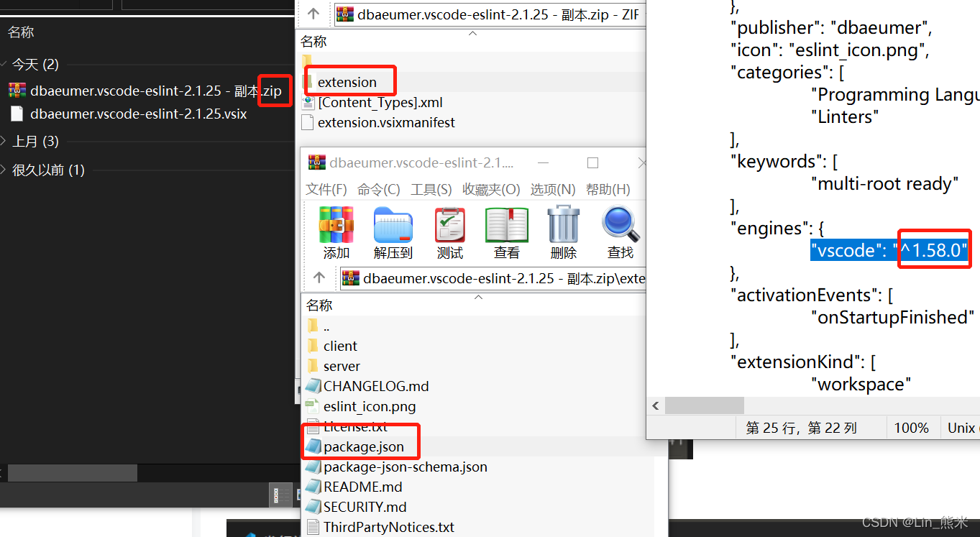Click the WinRAR icon beside 副本.zip in Explorer
The height and width of the screenshot is (537, 980).
17,91
